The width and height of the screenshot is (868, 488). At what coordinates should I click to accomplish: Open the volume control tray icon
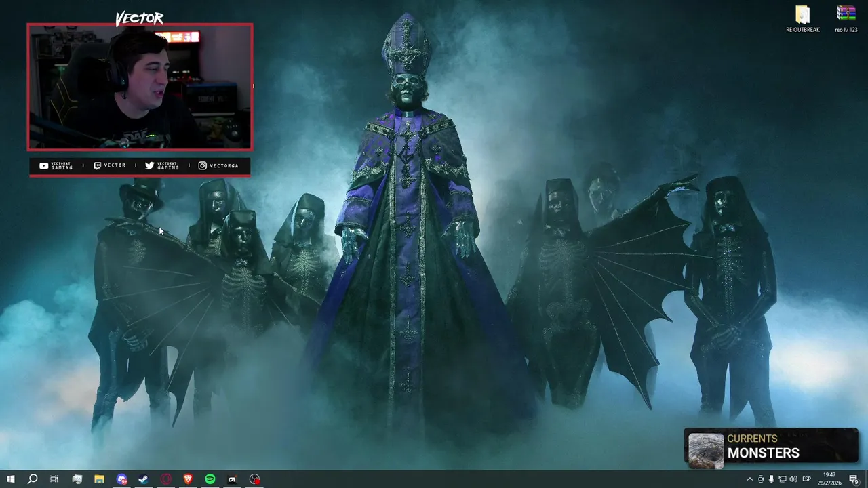[x=793, y=479]
